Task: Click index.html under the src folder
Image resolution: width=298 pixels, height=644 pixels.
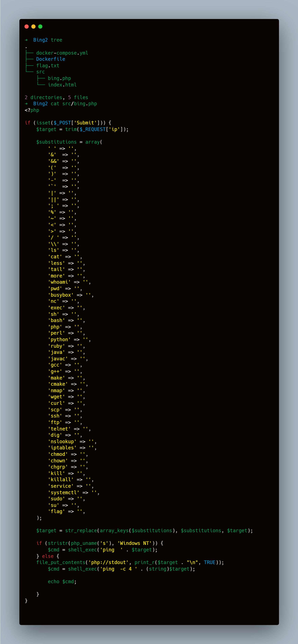Action: pyautogui.click(x=62, y=85)
